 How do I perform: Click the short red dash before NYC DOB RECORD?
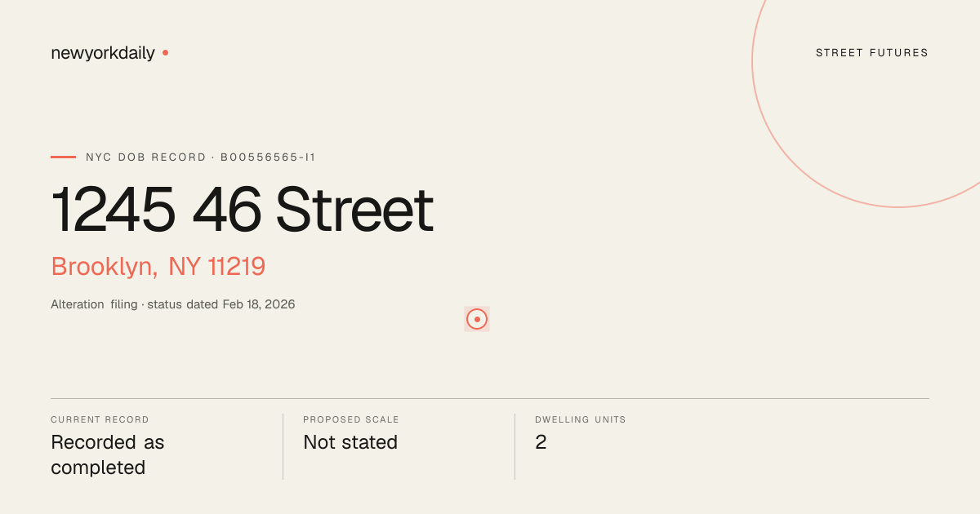(x=63, y=157)
